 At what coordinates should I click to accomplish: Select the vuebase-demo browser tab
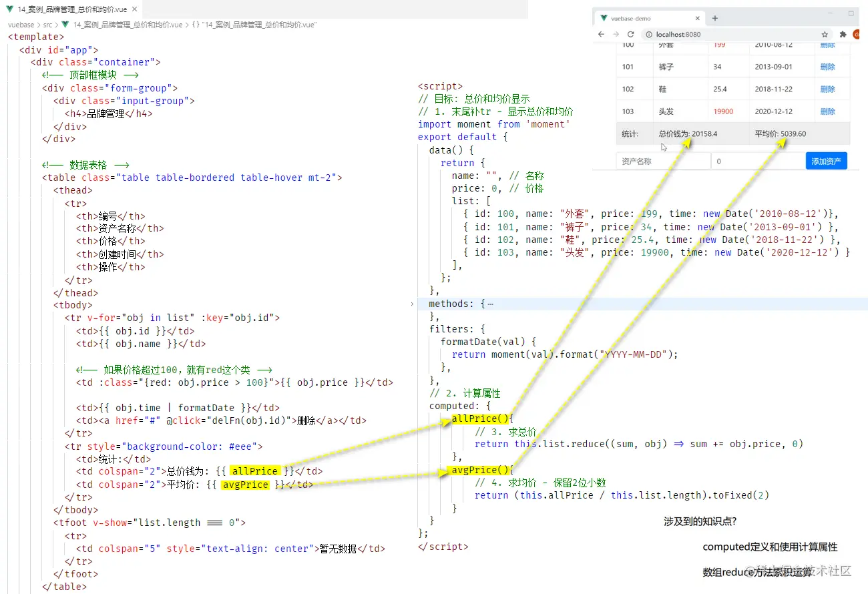[649, 19]
